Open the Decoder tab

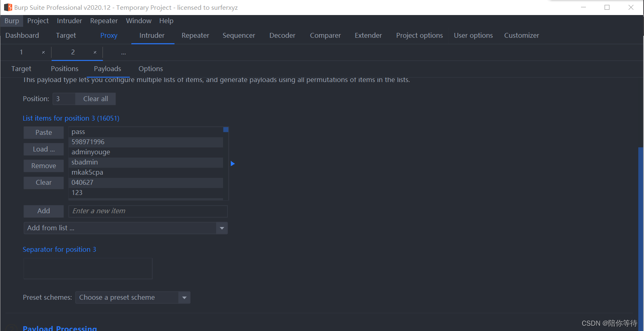tap(282, 35)
